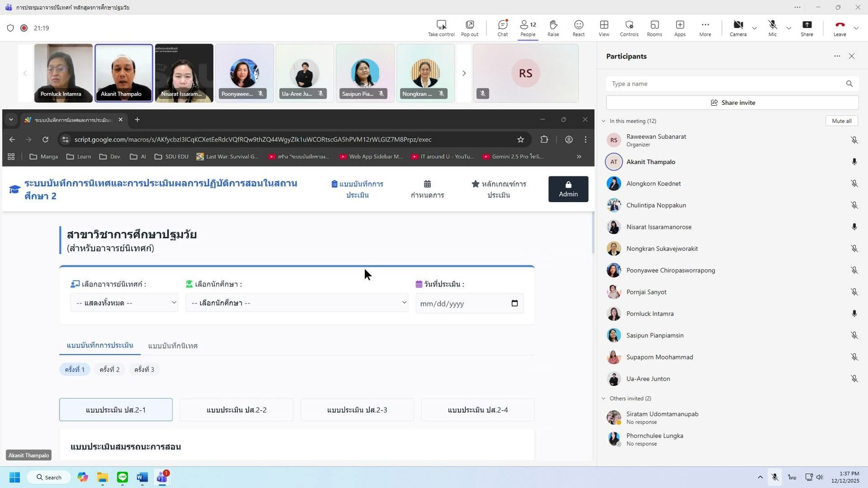Click Take control icon
This screenshot has width=868, height=488.
coord(441,25)
